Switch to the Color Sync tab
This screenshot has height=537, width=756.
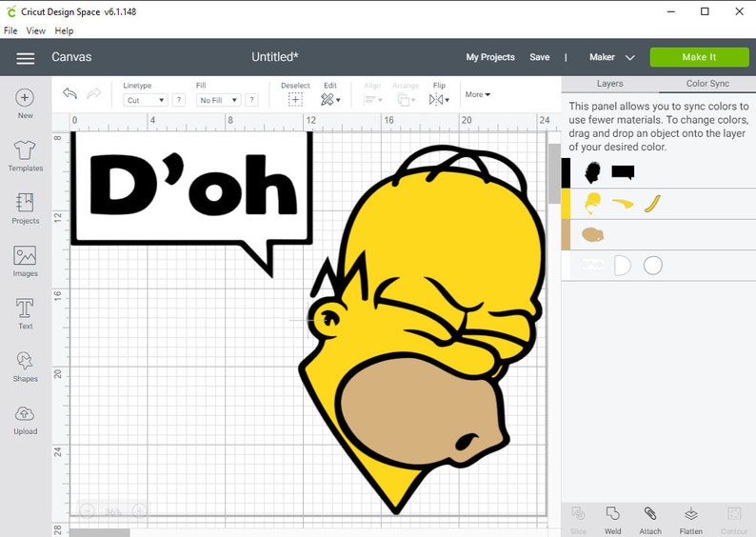pyautogui.click(x=707, y=84)
